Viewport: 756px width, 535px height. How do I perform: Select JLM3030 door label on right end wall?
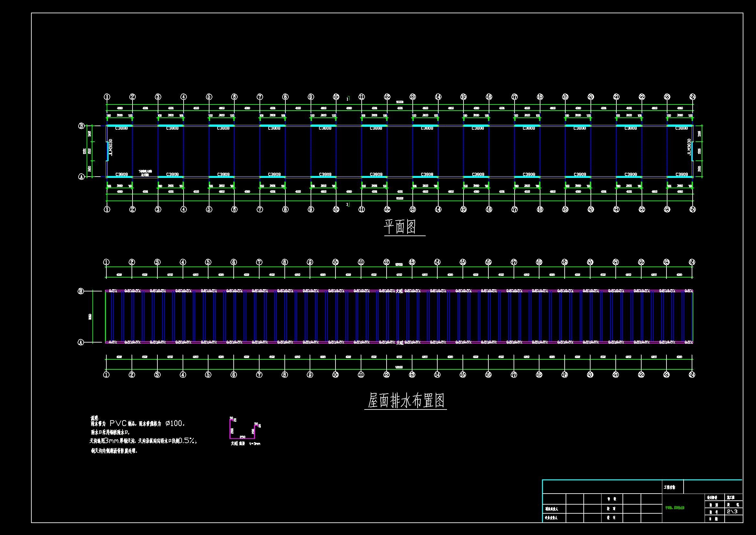pyautogui.click(x=688, y=147)
